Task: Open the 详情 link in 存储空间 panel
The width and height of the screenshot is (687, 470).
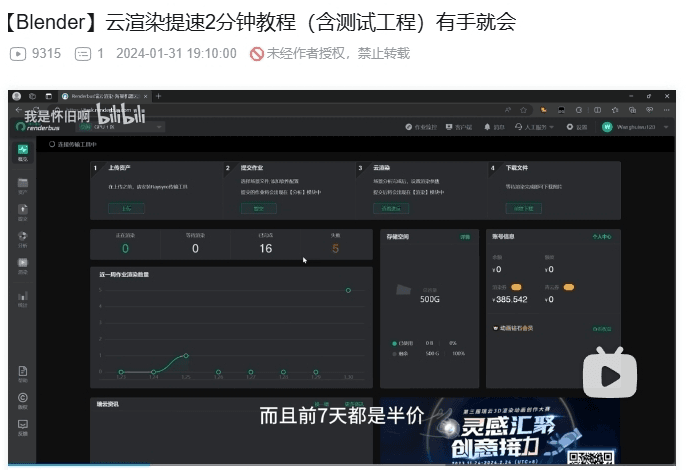Action: (x=465, y=237)
